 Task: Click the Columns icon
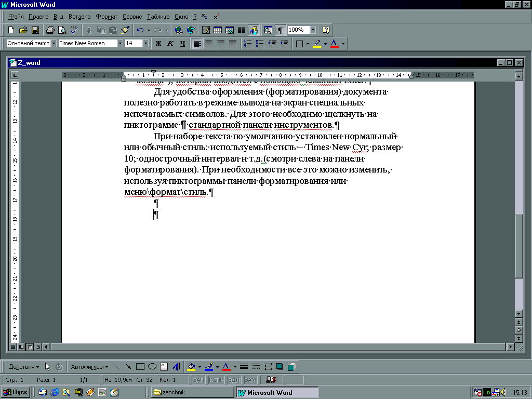(x=241, y=30)
